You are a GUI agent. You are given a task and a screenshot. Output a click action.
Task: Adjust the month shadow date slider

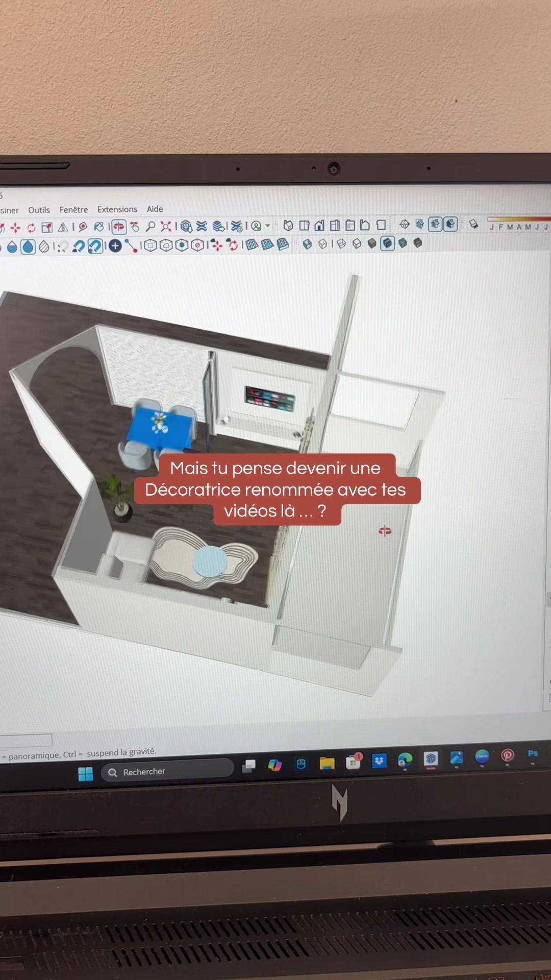tap(519, 219)
